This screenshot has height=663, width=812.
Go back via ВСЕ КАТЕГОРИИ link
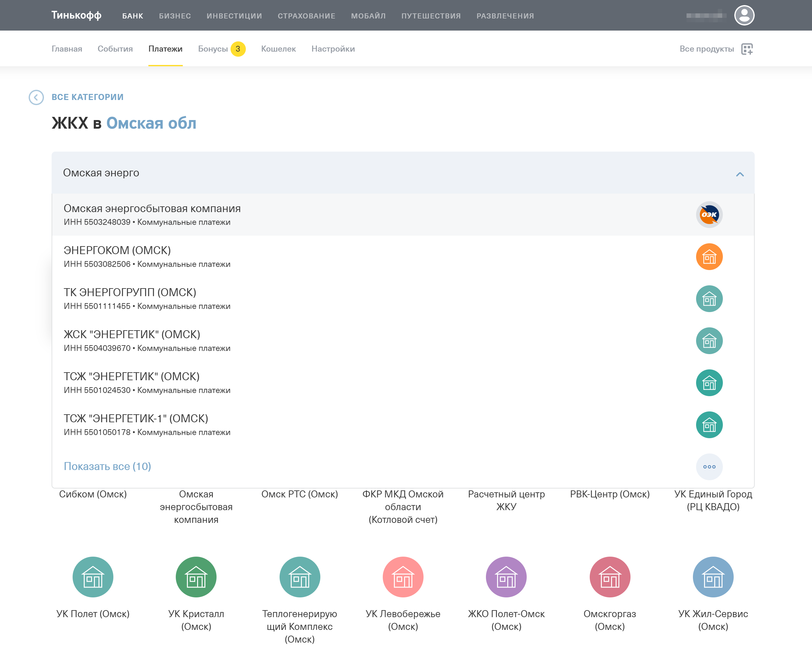coord(88,97)
